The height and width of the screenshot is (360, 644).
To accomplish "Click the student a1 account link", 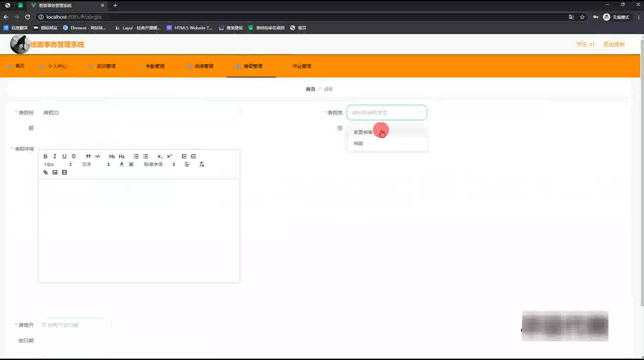I will click(585, 44).
